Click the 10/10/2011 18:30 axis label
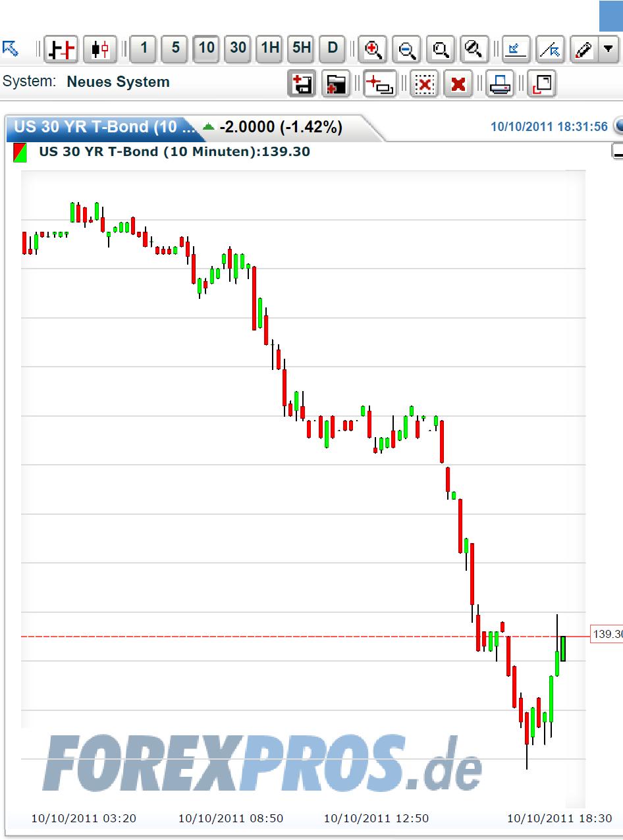 pyautogui.click(x=560, y=818)
